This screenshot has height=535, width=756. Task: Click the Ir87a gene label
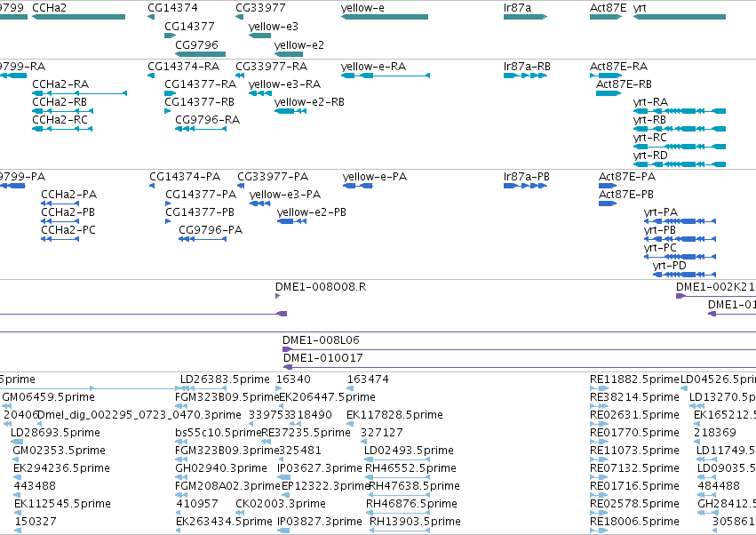pos(517,8)
